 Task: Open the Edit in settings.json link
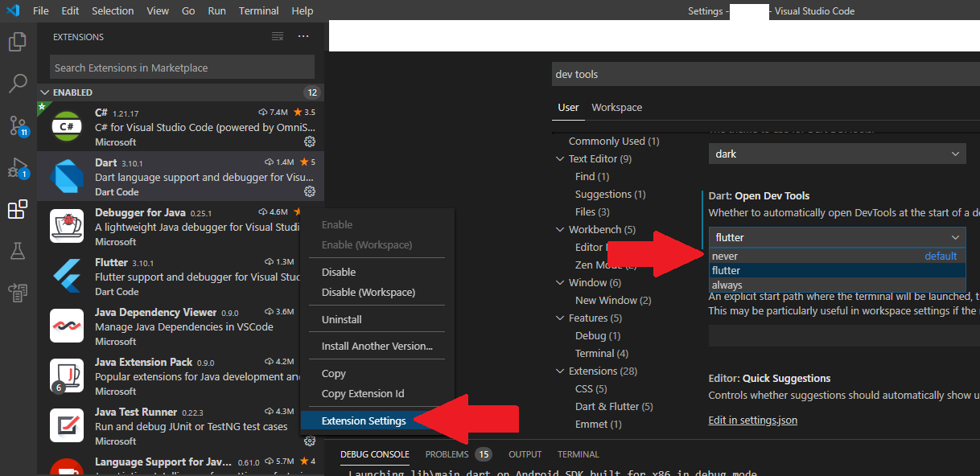pyautogui.click(x=753, y=420)
